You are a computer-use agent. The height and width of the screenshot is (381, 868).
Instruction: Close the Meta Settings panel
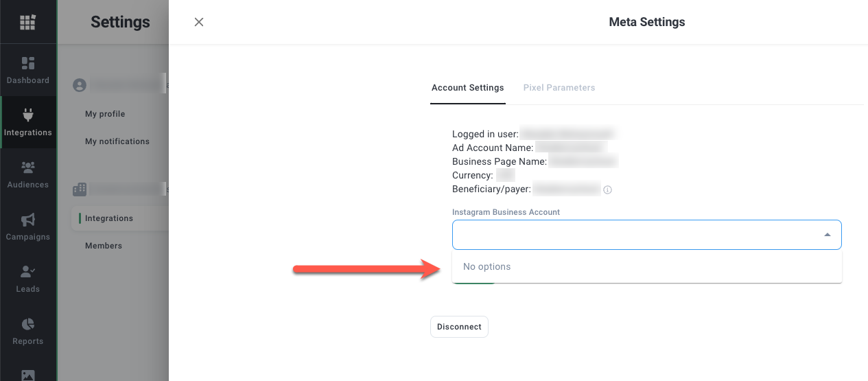[199, 22]
